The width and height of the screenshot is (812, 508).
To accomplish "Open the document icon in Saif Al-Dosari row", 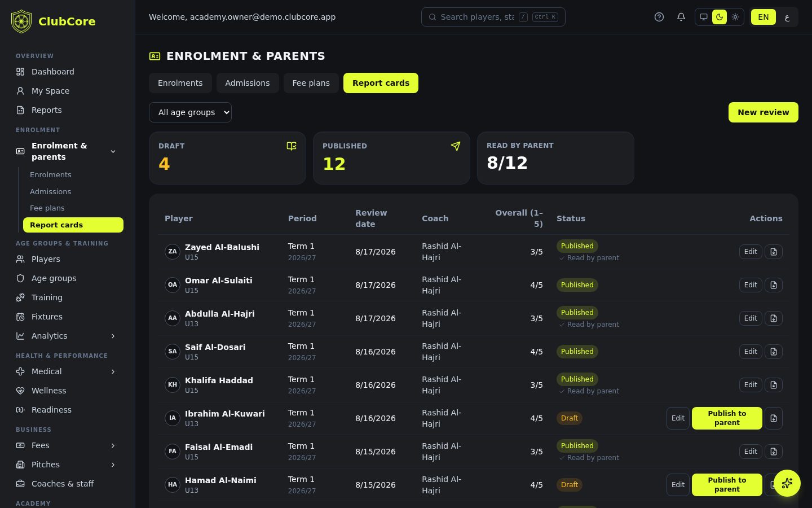I will pyautogui.click(x=774, y=352).
